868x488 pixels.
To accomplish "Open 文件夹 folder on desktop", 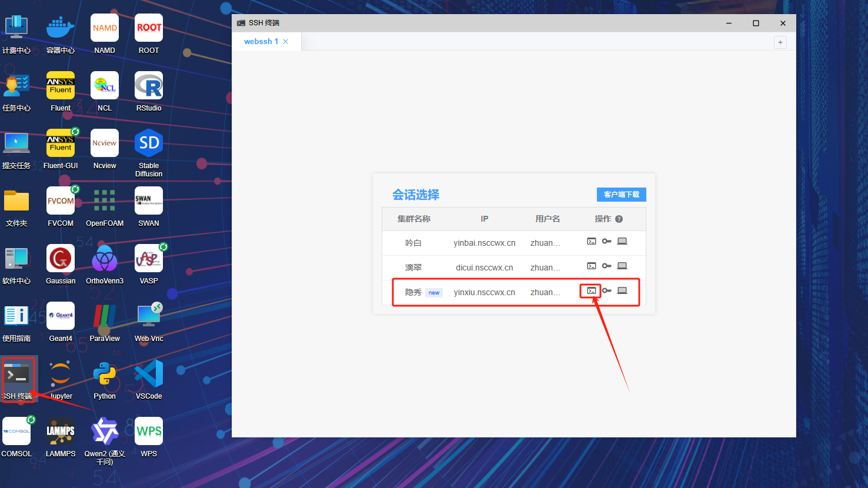I will tap(16, 201).
